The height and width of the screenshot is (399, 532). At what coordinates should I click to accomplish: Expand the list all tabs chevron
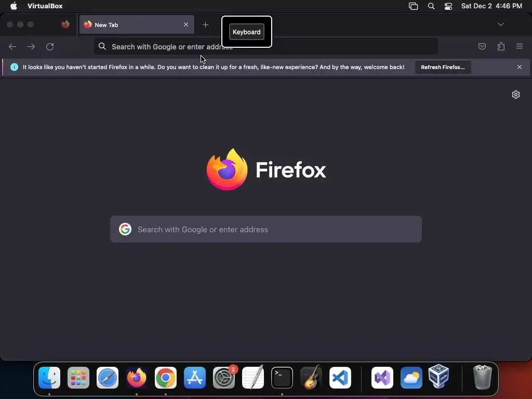[x=500, y=24]
